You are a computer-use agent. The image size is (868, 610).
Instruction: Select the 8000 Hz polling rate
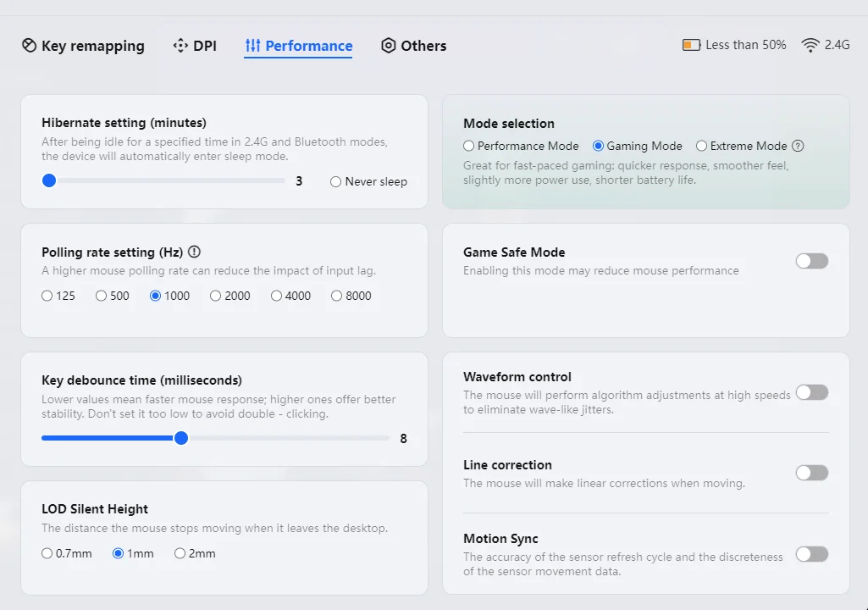click(x=337, y=296)
